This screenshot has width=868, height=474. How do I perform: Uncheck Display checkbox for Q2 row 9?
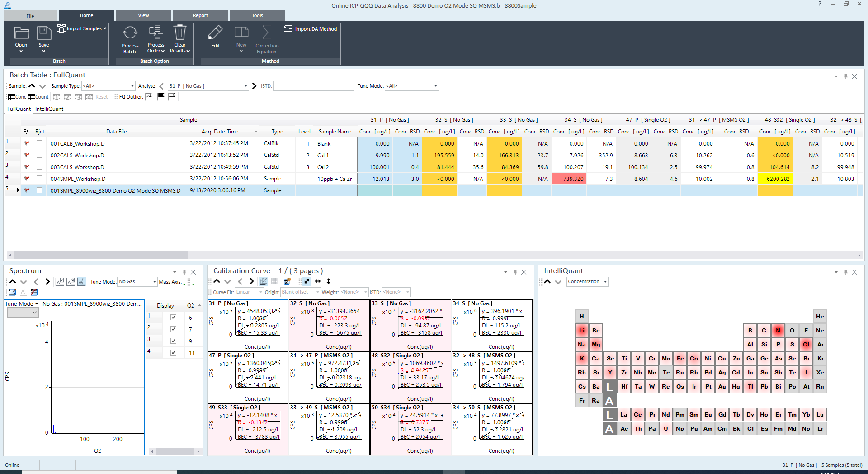(173, 341)
